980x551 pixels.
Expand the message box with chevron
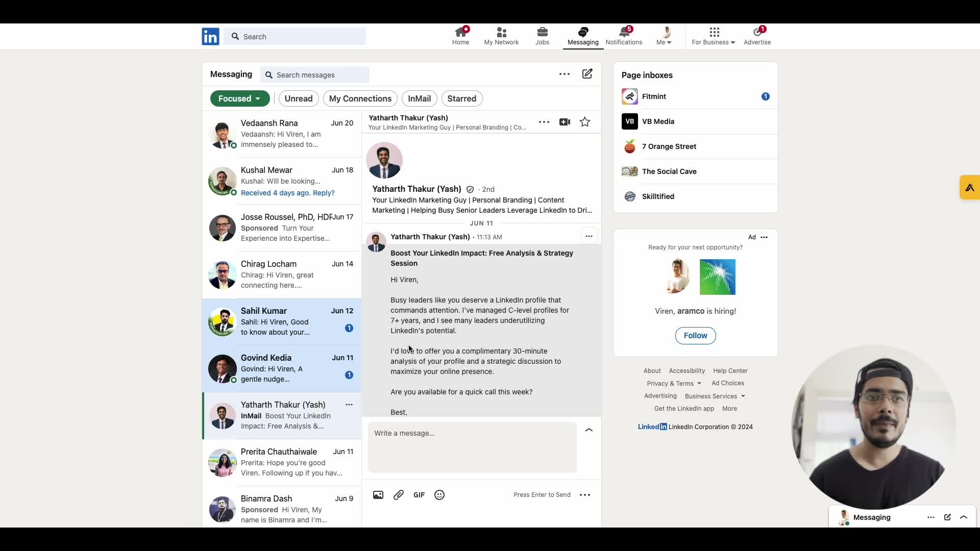(589, 430)
